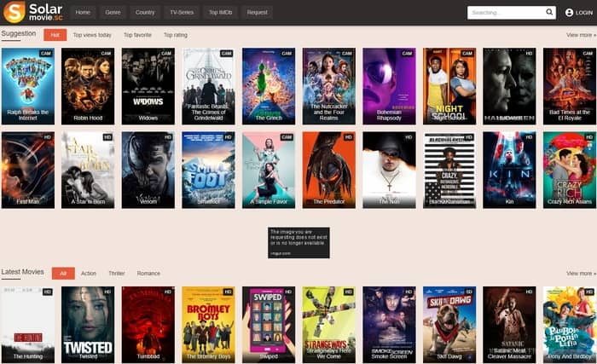Viewport: 597px width, 364px height.
Task: Open The Predator movie poster
Action: point(329,170)
